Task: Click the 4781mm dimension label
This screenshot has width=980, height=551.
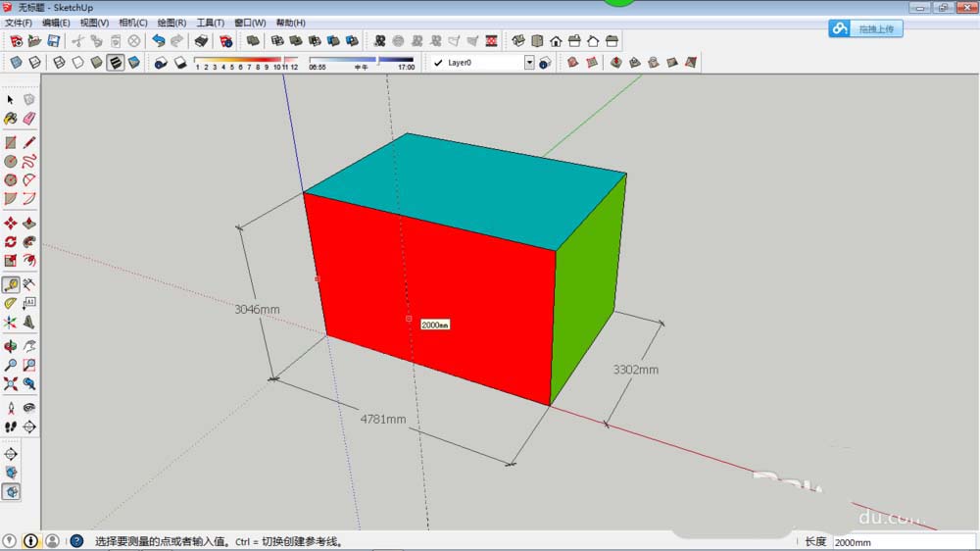Action: (x=383, y=419)
